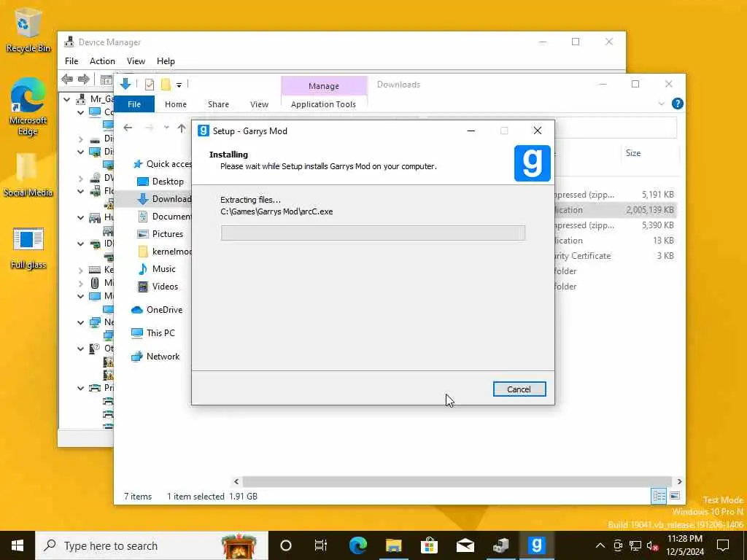Select the Manage contextual tab
The image size is (747, 560).
pyautogui.click(x=324, y=86)
